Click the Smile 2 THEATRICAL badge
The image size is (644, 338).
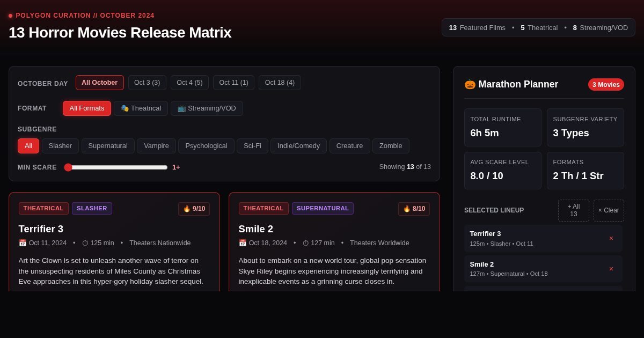tap(264, 208)
